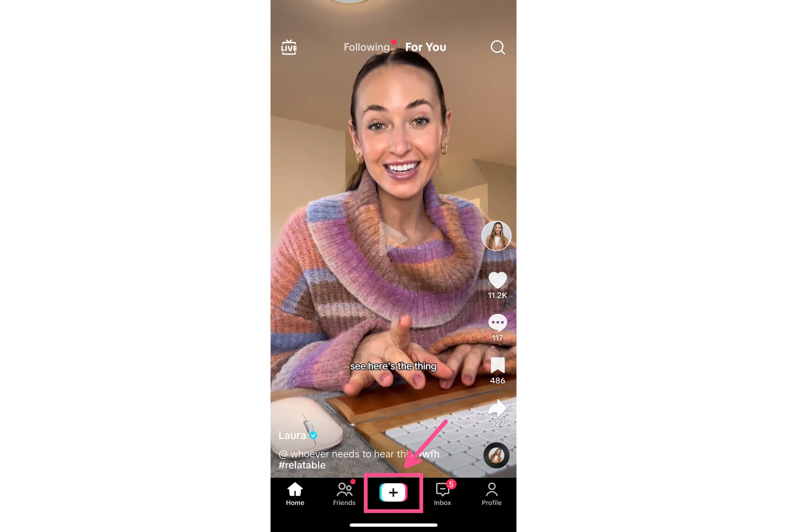Tap the Share icon for this video
This screenshot has width=787, height=532.
click(x=497, y=408)
